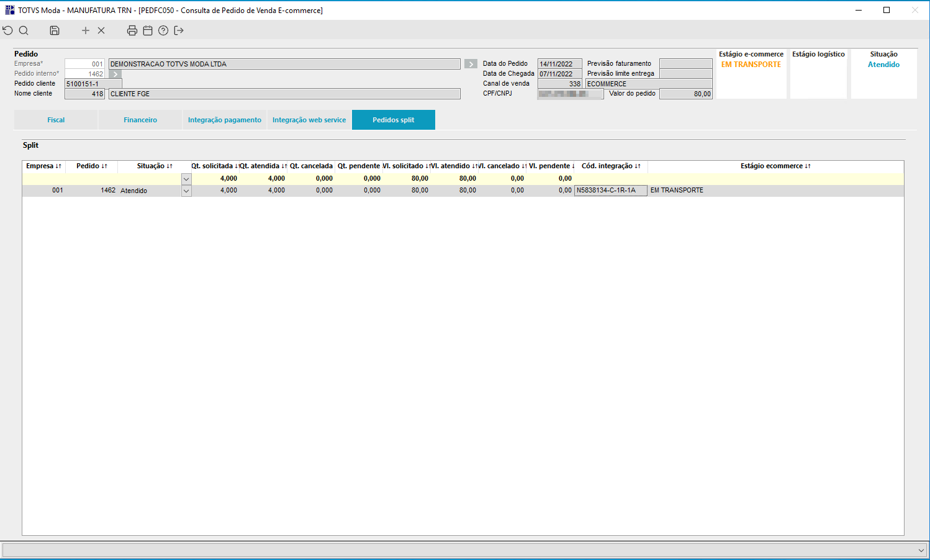
Task: Click the Nome cliente code field 418
Action: 84,94
